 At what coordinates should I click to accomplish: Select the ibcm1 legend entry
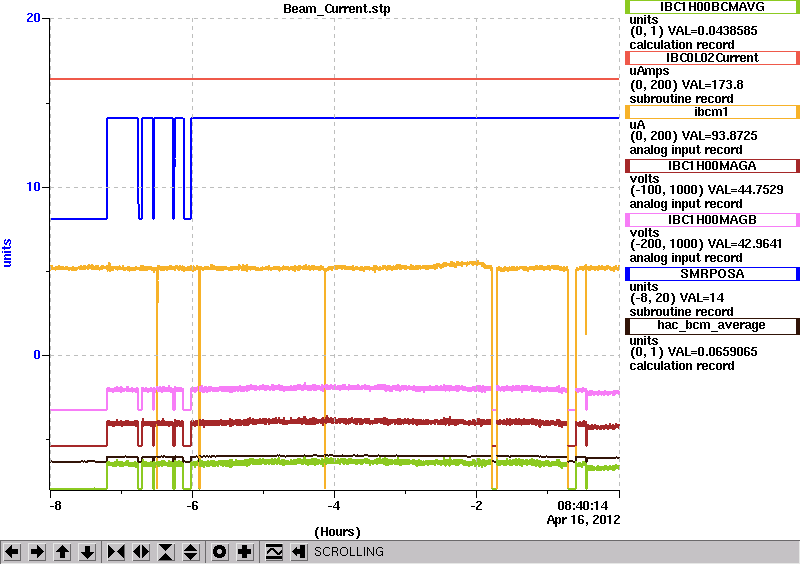tap(712, 112)
